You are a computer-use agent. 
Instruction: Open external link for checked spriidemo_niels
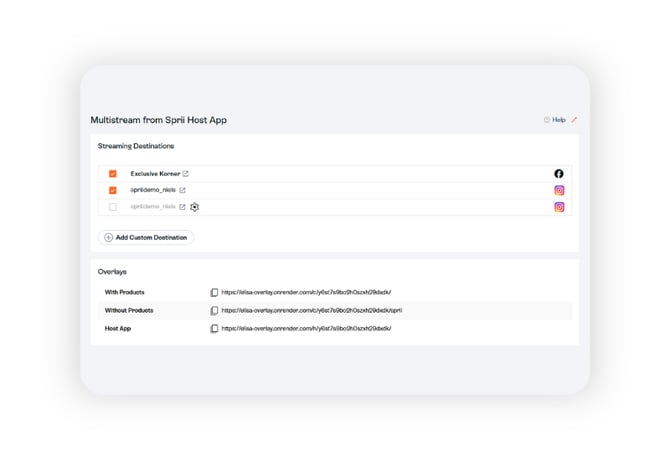pos(182,190)
